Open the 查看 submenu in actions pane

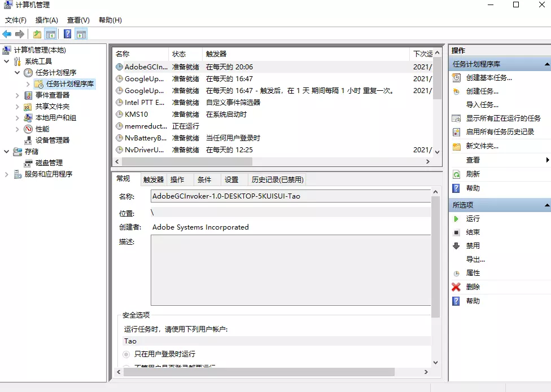tap(500, 160)
